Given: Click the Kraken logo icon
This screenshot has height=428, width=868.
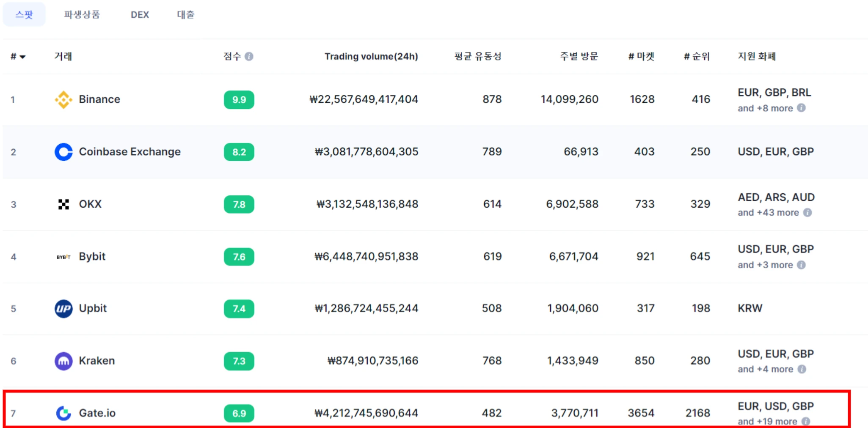Looking at the screenshot, I should [63, 361].
